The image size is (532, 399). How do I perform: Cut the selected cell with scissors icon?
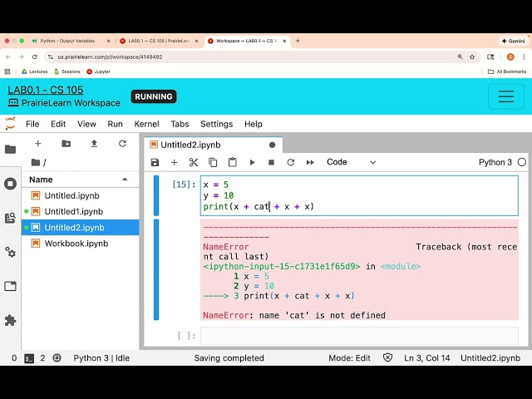tap(194, 162)
